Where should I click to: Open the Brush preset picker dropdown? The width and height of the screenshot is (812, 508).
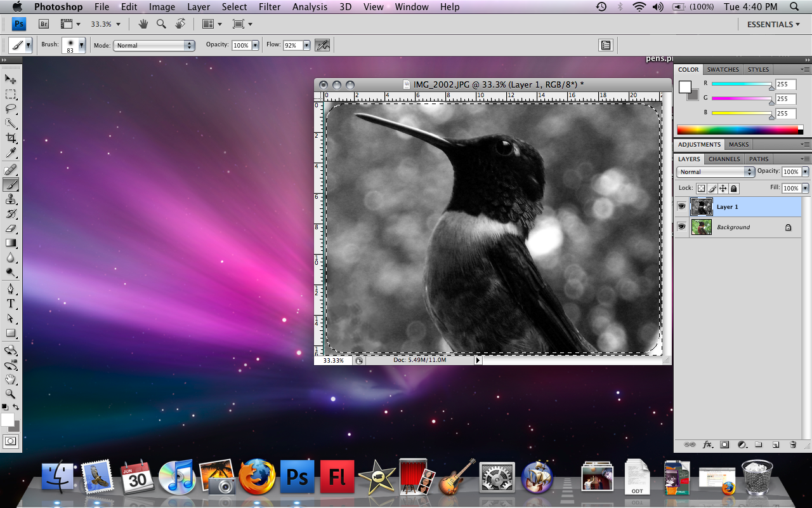82,46
